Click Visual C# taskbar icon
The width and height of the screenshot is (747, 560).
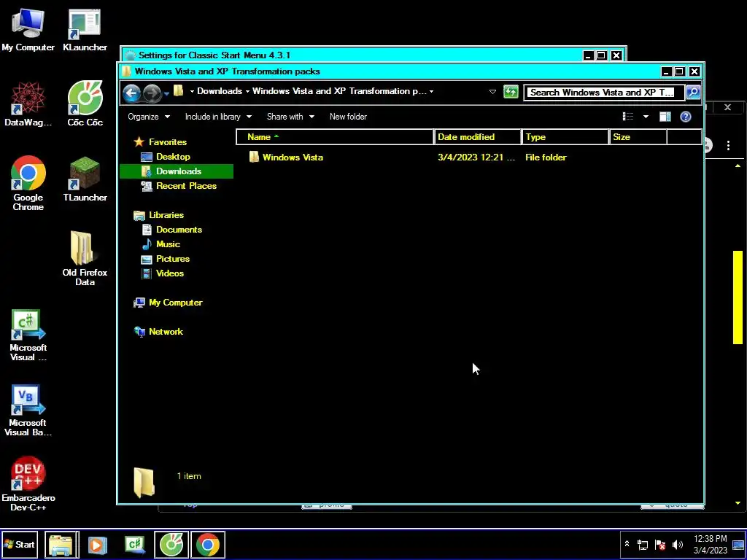tap(135, 545)
